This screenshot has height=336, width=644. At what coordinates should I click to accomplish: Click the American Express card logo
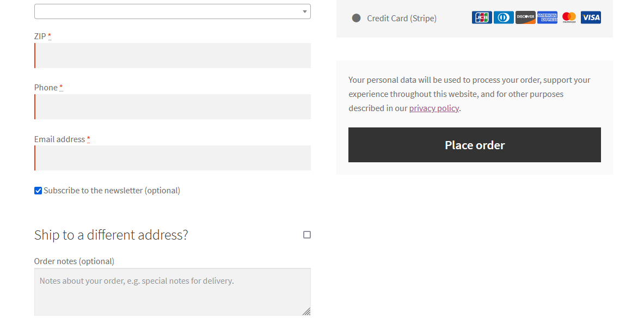[x=547, y=17]
